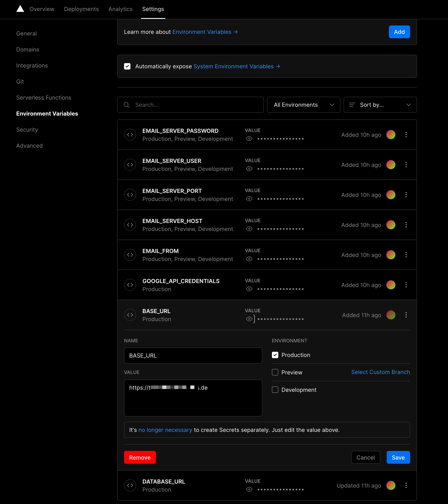Switch to the Deployments tab
The width and height of the screenshot is (448, 504).
coord(81,9)
